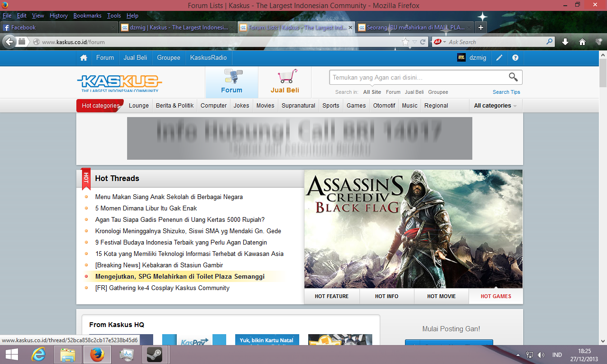
Task: Open thread Kebakaran di Stasiun Gambir
Action: [x=159, y=265]
